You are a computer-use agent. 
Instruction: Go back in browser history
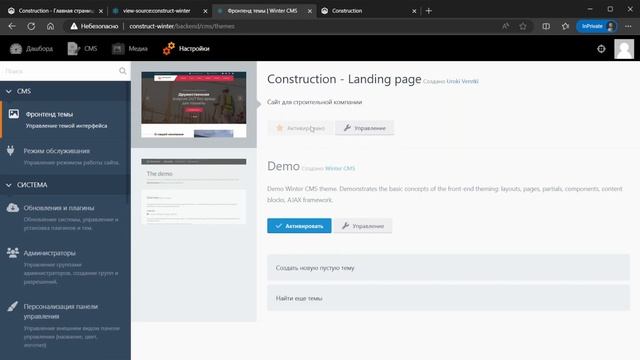pyautogui.click(x=12, y=26)
